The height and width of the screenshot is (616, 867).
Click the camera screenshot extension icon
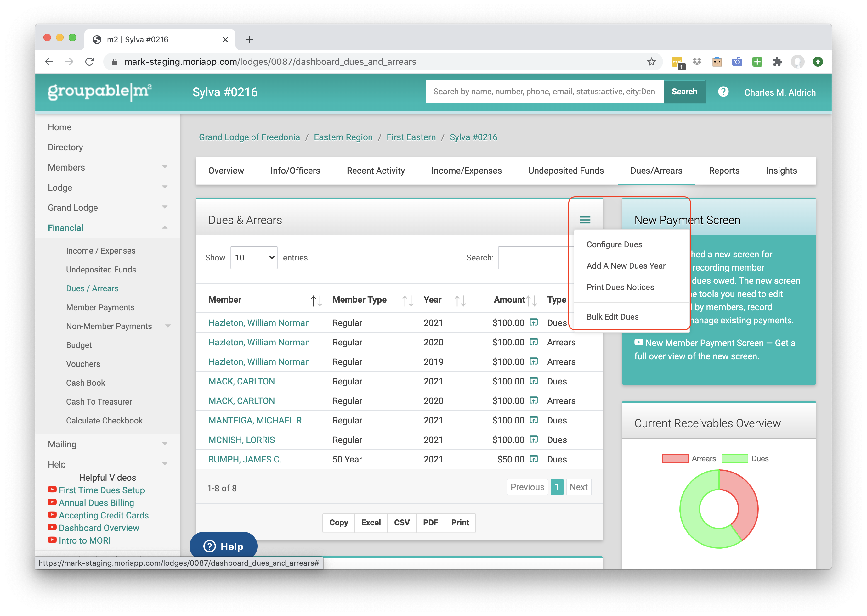(x=737, y=62)
